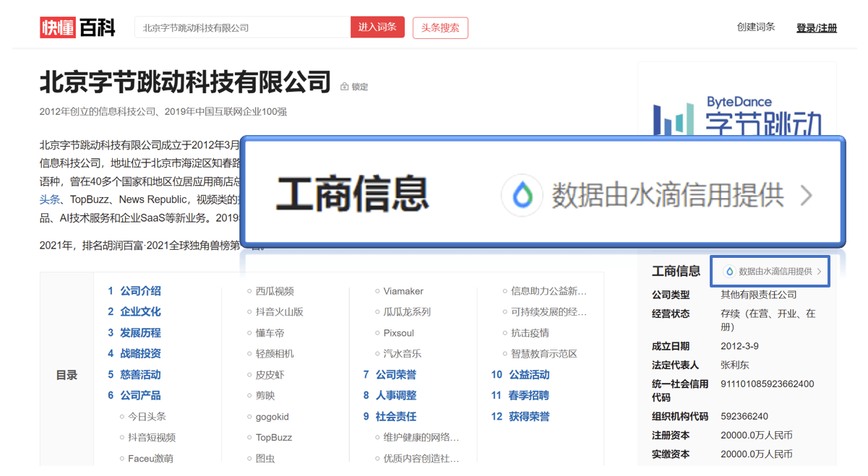
Task: Open the 信息助力公益新 subsection
Action: click(549, 291)
